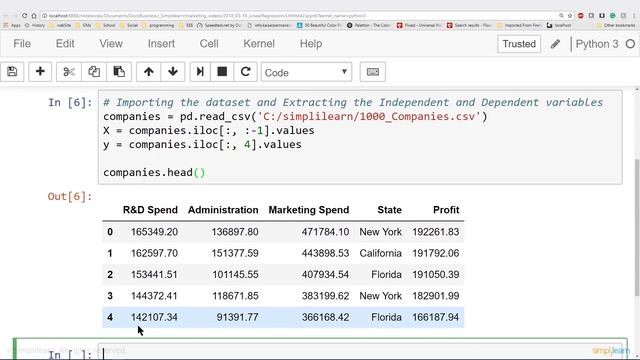This screenshot has height=360, width=640.
Task: Restart the kernel circular arrow icon
Action: coord(245,72)
